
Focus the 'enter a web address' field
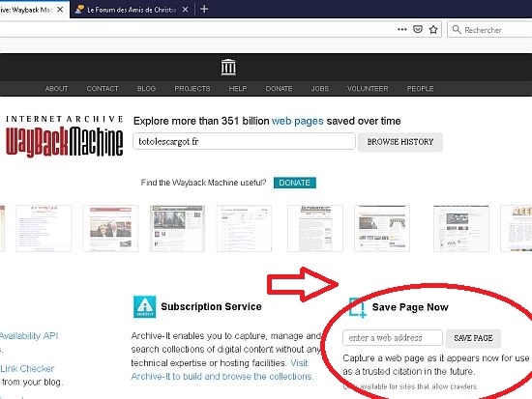point(393,337)
